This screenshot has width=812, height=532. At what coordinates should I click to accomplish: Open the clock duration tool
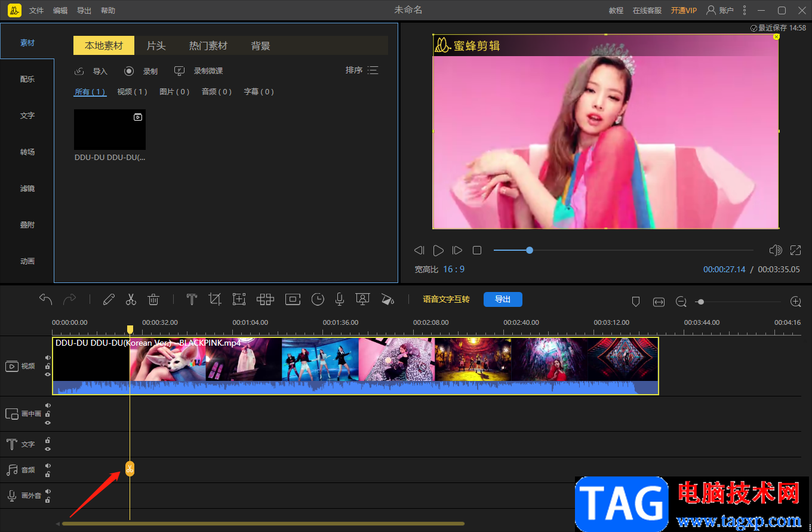pos(318,300)
